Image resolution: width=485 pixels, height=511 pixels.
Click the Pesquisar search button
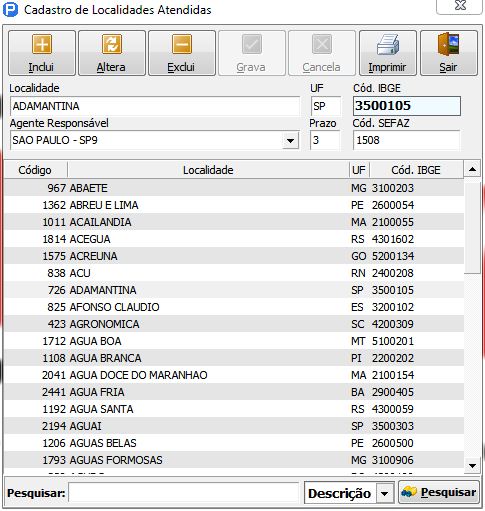point(439,492)
